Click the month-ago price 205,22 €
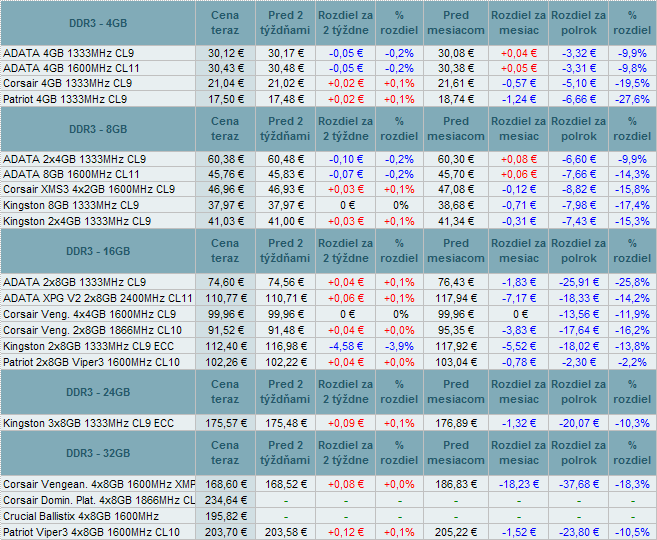This screenshot has width=657, height=540. tap(456, 532)
